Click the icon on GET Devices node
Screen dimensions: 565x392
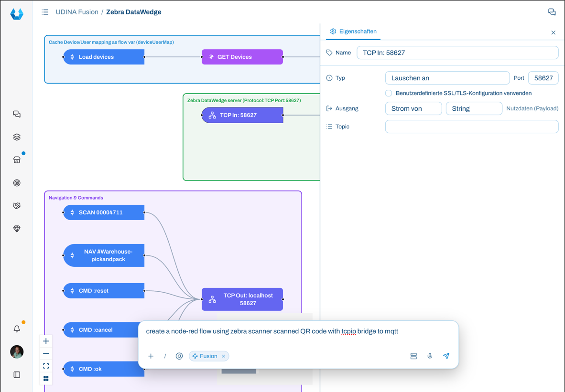pyautogui.click(x=211, y=57)
